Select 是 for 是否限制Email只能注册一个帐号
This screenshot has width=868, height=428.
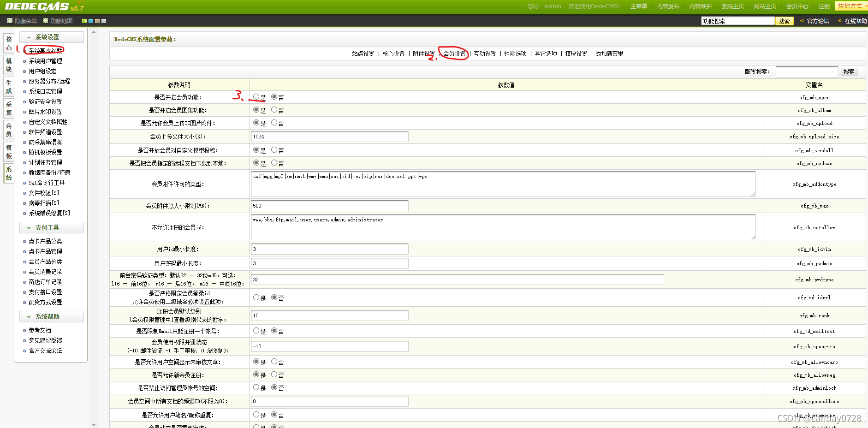(x=256, y=331)
